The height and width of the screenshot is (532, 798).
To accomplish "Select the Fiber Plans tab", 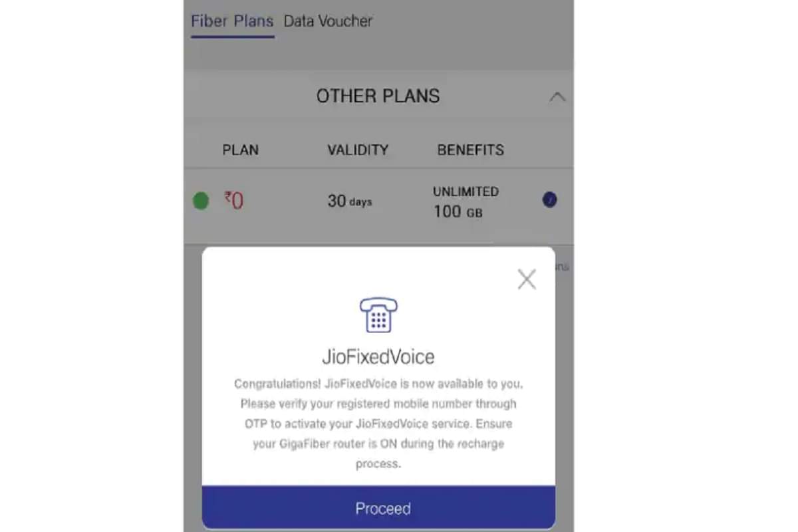I will (231, 21).
